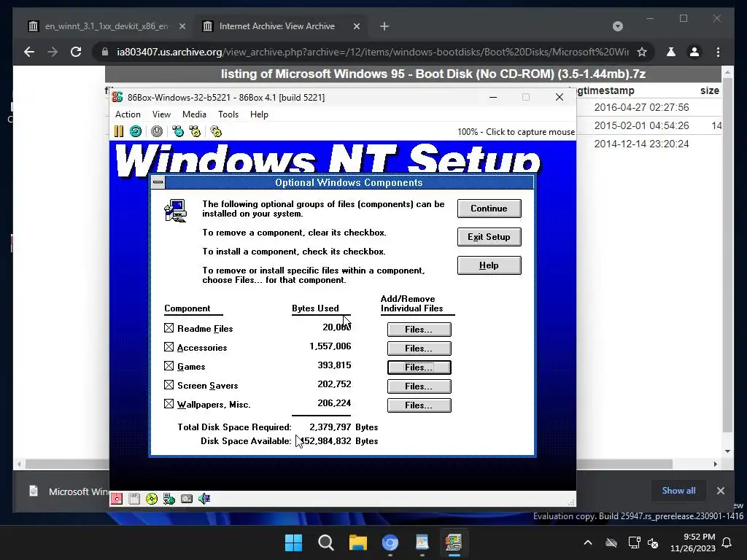Open the 86Box Media menu
Image resolution: width=747 pixels, height=560 pixels.
[194, 114]
